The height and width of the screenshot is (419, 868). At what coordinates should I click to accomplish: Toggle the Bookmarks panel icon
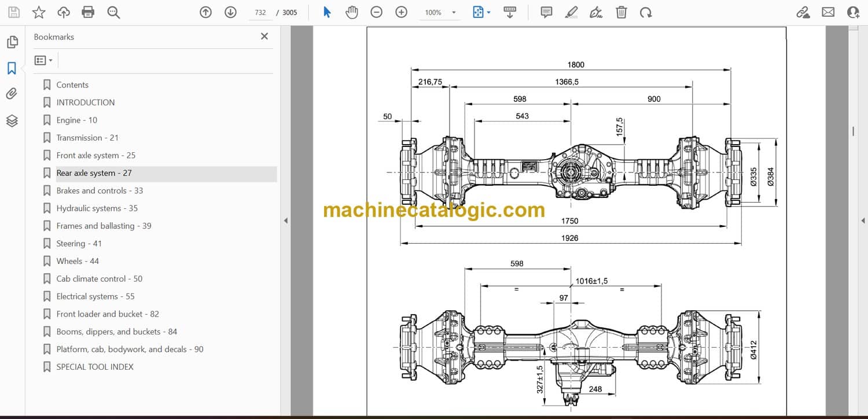12,68
